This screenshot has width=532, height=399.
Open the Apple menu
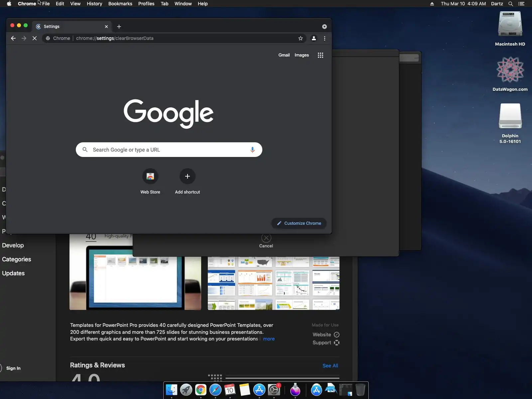point(9,4)
